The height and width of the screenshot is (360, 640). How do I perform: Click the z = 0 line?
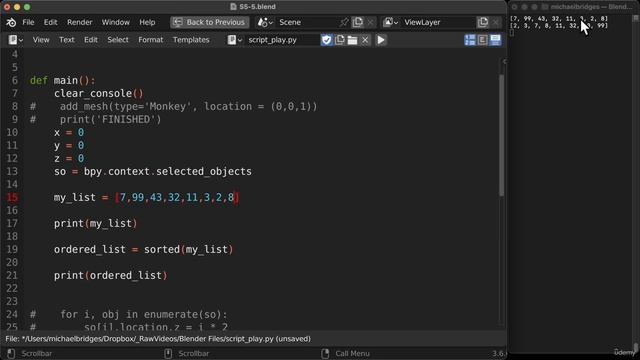pyautogui.click(x=69, y=158)
